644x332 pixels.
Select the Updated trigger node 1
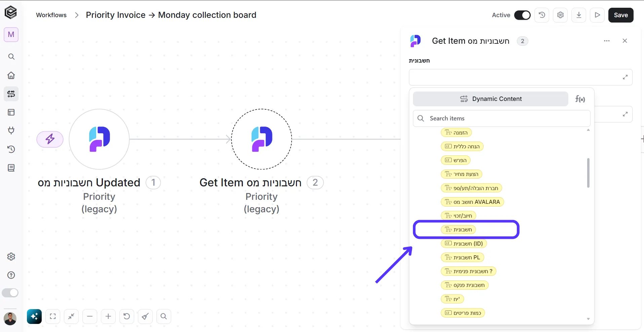[x=99, y=139]
